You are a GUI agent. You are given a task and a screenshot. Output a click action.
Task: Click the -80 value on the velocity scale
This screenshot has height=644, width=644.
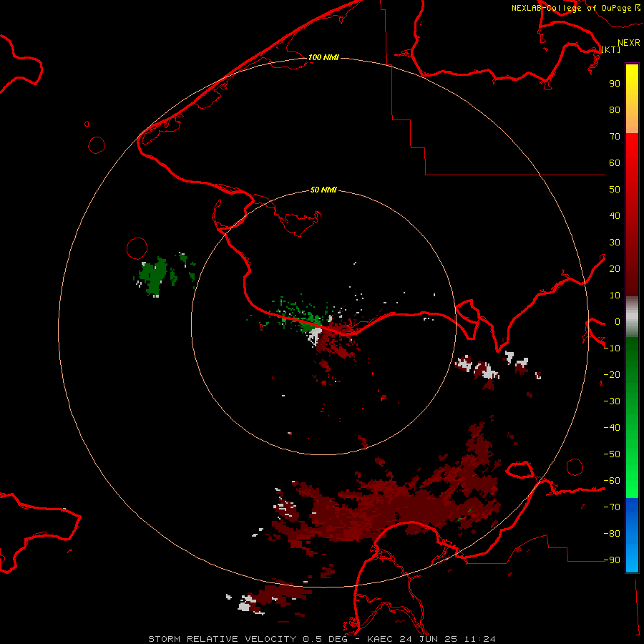pos(612,534)
